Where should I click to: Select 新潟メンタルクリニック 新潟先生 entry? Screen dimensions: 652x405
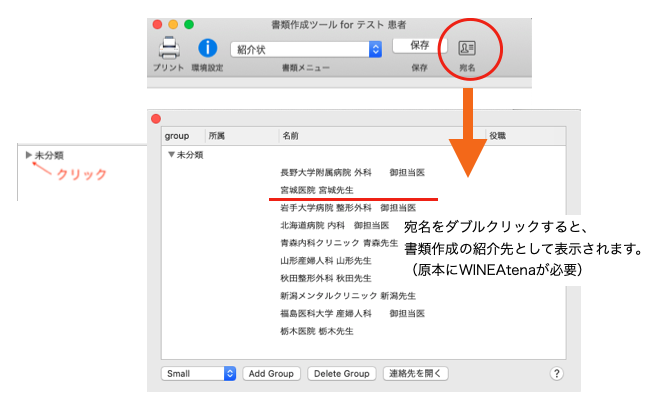click(x=348, y=296)
